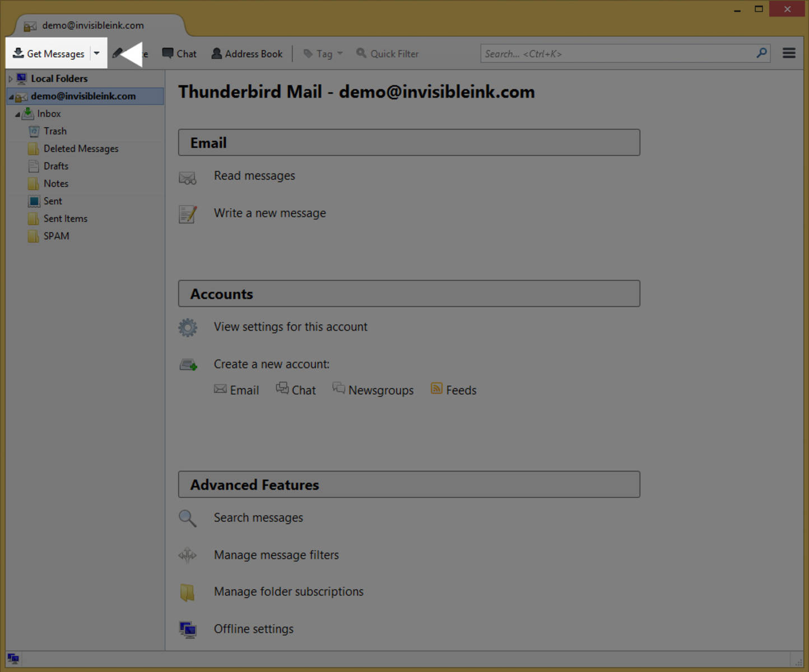
Task: Click the Offline settings monitors icon
Action: [188, 630]
